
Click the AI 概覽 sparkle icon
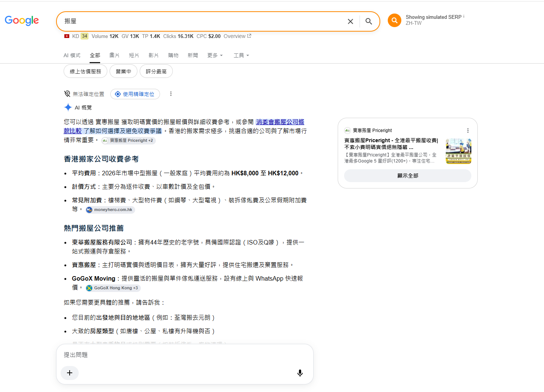68,107
